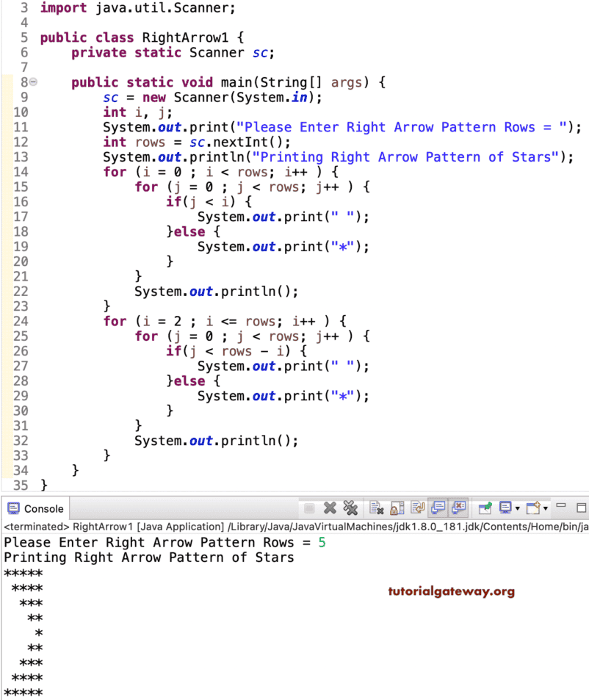Toggle Pin Console in the toolbar
The width and height of the screenshot is (589, 700).
pyautogui.click(x=485, y=508)
